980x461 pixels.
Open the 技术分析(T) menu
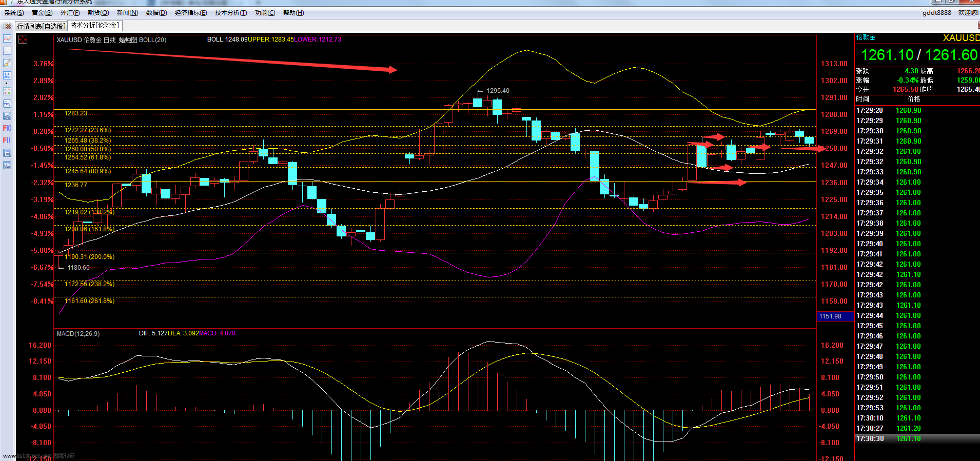click(x=231, y=13)
